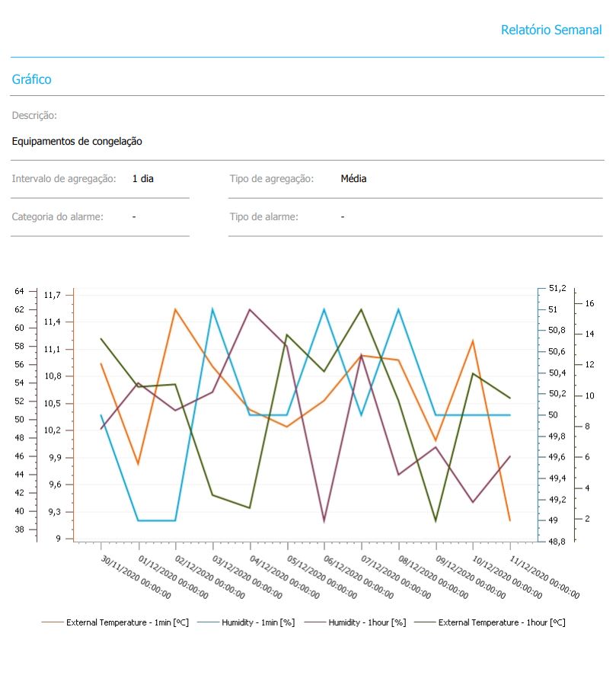Click the "Intervalo de agregação:" label

coord(64,178)
